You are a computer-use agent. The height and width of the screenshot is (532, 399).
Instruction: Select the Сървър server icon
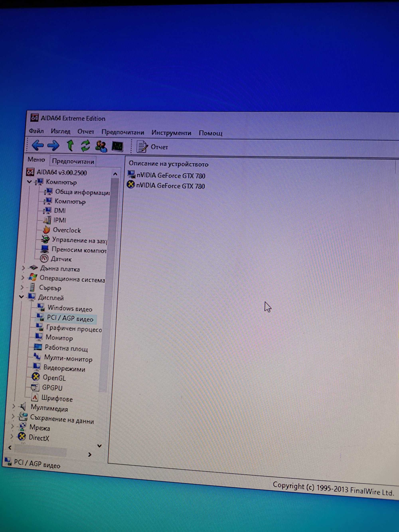tap(32, 287)
